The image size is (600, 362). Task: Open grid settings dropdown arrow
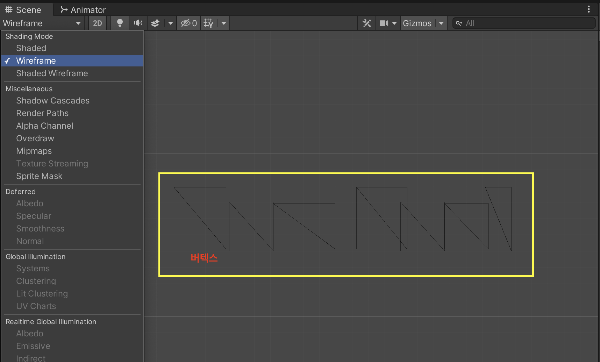[x=224, y=23]
